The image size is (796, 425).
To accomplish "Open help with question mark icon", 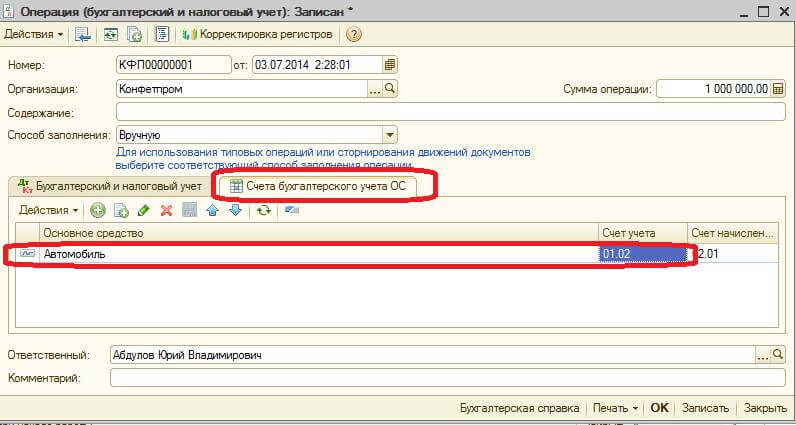I will pos(353,34).
